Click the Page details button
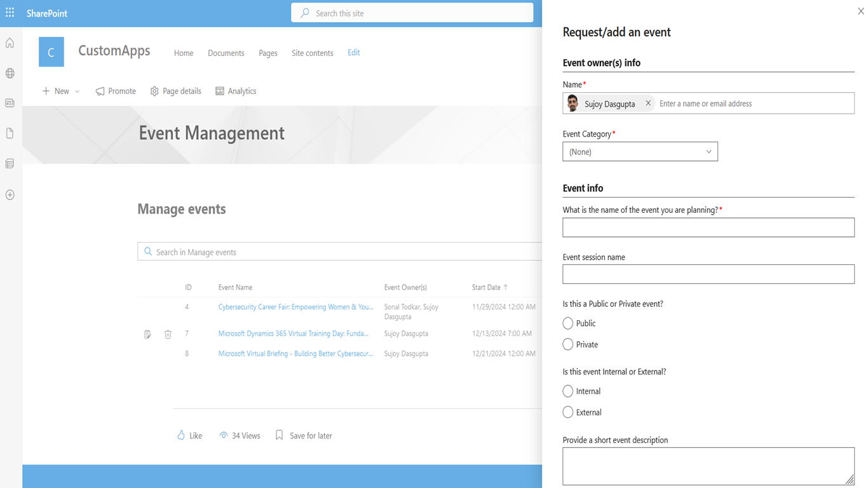The image size is (868, 488). [176, 91]
